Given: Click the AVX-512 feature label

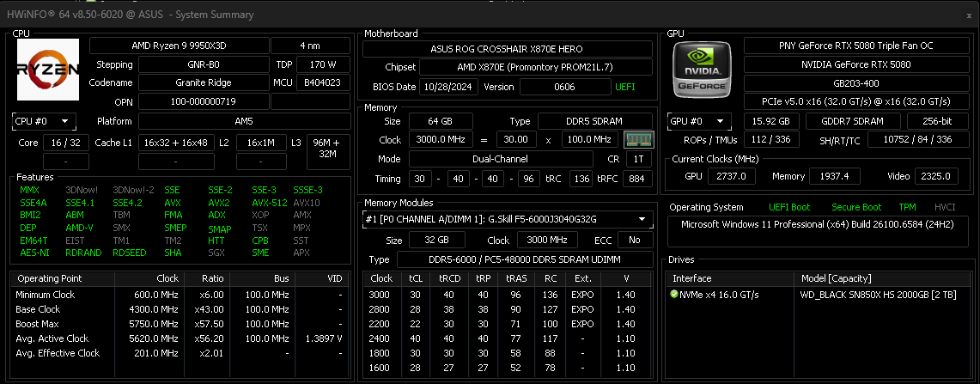Looking at the screenshot, I should (270, 203).
